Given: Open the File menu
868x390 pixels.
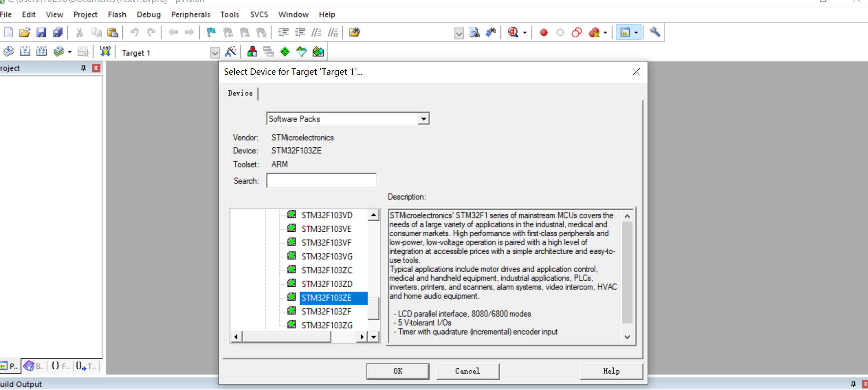Looking at the screenshot, I should pyautogui.click(x=6, y=15).
